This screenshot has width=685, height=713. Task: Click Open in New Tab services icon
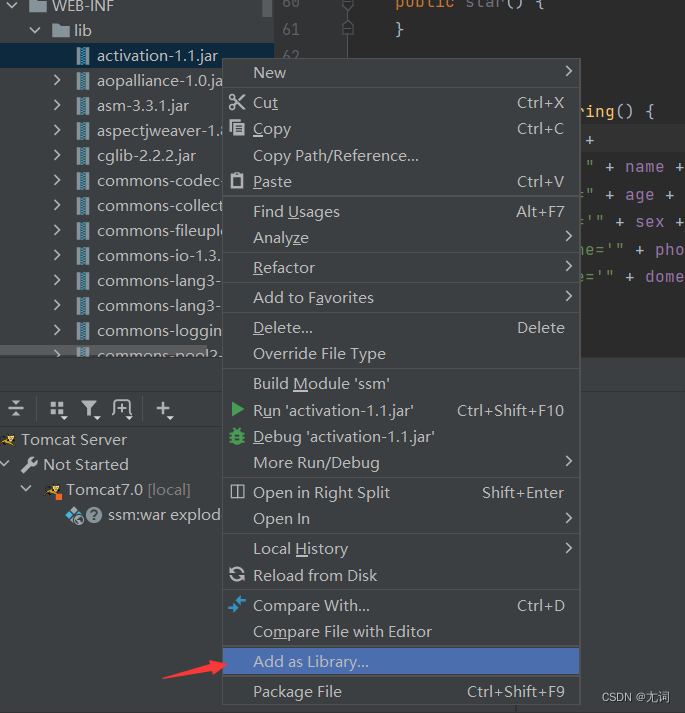[x=122, y=409]
